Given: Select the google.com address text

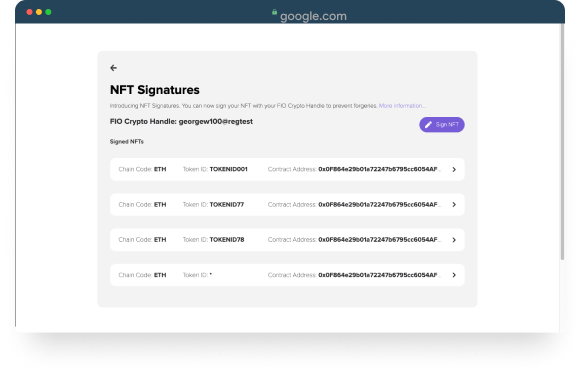Looking at the screenshot, I should coord(313,16).
